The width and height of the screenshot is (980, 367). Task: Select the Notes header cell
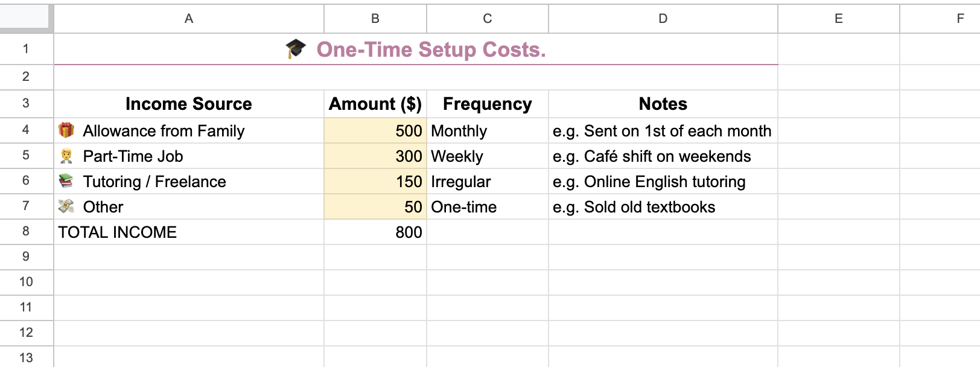pos(662,103)
